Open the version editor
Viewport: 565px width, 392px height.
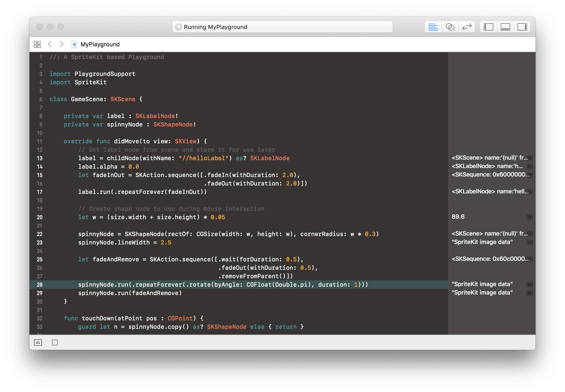[x=467, y=27]
